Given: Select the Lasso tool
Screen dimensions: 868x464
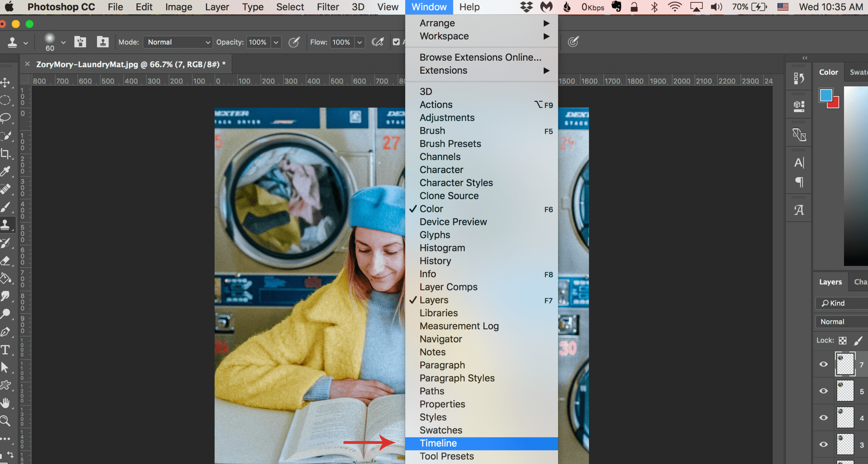Looking at the screenshot, I should (x=5, y=118).
